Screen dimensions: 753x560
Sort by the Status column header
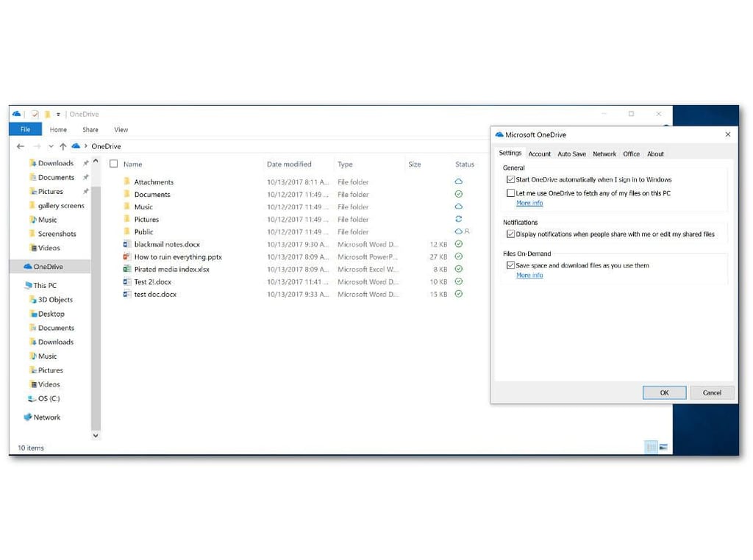click(465, 164)
